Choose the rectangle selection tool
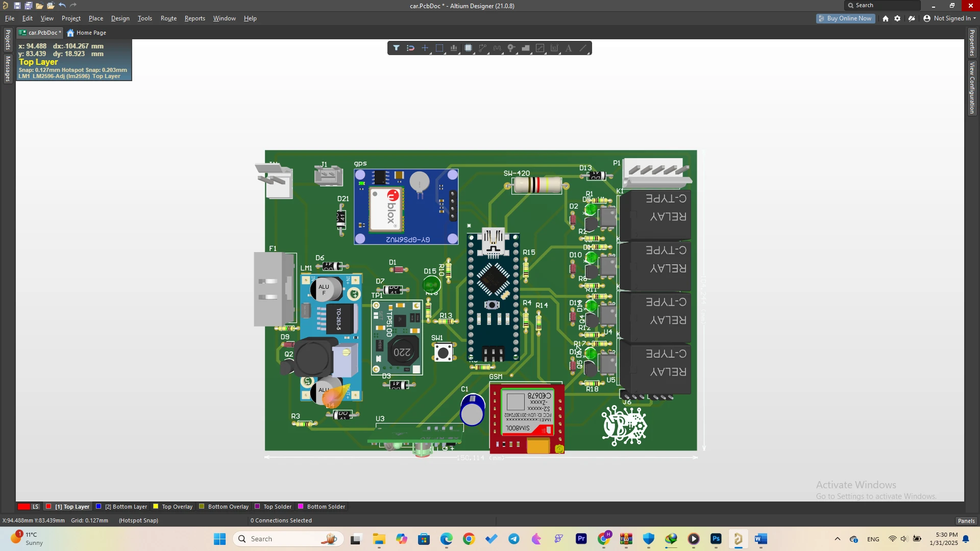Image resolution: width=980 pixels, height=551 pixels. [x=439, y=48]
